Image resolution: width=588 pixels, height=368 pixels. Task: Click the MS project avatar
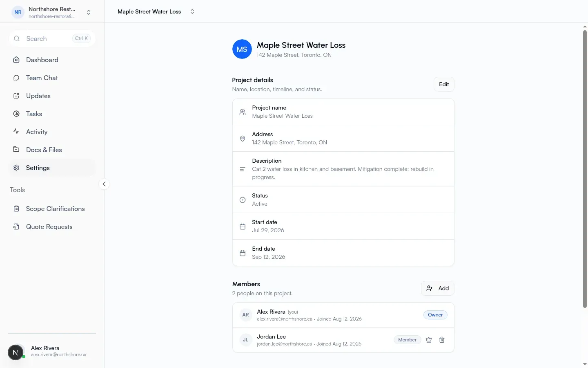click(x=242, y=49)
